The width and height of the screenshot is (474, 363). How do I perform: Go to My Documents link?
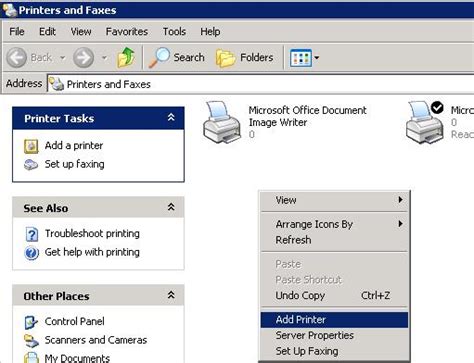click(77, 358)
